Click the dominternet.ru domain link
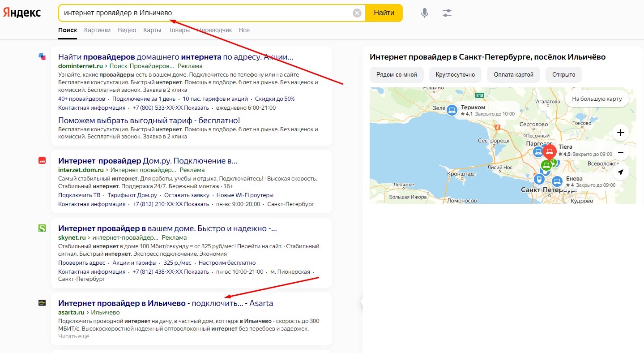Viewport: 644px width, 353px height. [x=81, y=66]
